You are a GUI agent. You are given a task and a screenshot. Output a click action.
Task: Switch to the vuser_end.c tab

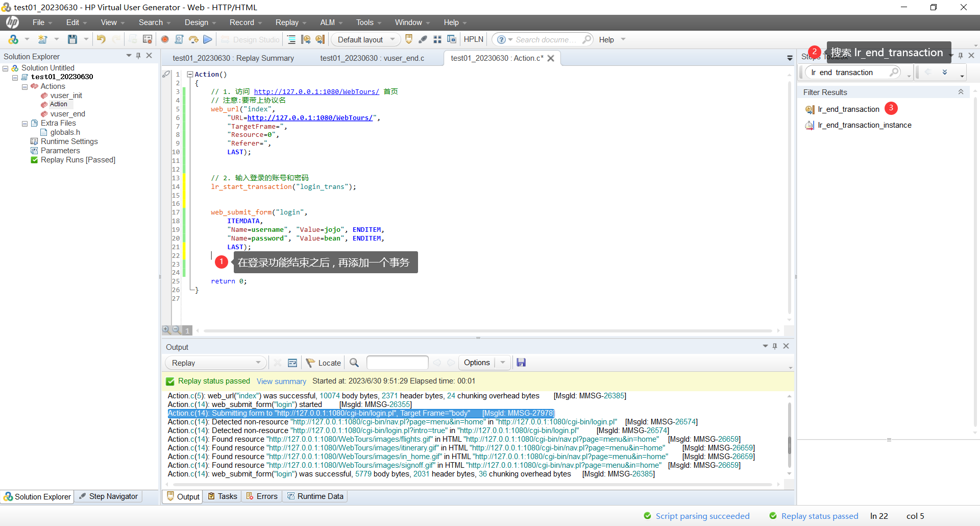372,58
